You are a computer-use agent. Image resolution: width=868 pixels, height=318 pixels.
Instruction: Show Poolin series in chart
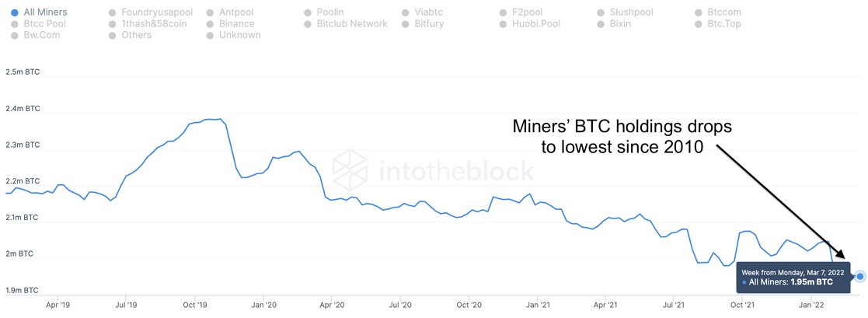click(x=324, y=12)
